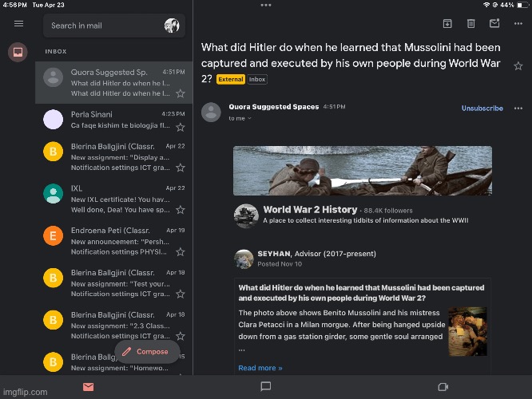532x399 pixels.
Task: Delete the open email with the trash icon
Action: pos(470,23)
